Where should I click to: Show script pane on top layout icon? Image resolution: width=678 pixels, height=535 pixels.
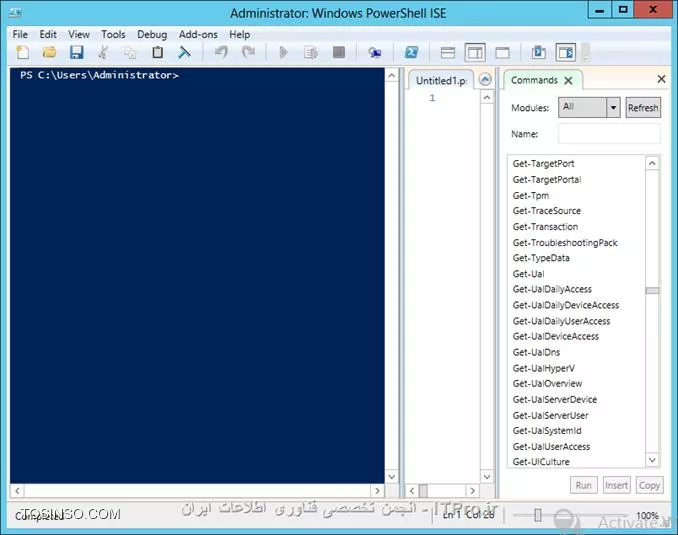pyautogui.click(x=448, y=53)
